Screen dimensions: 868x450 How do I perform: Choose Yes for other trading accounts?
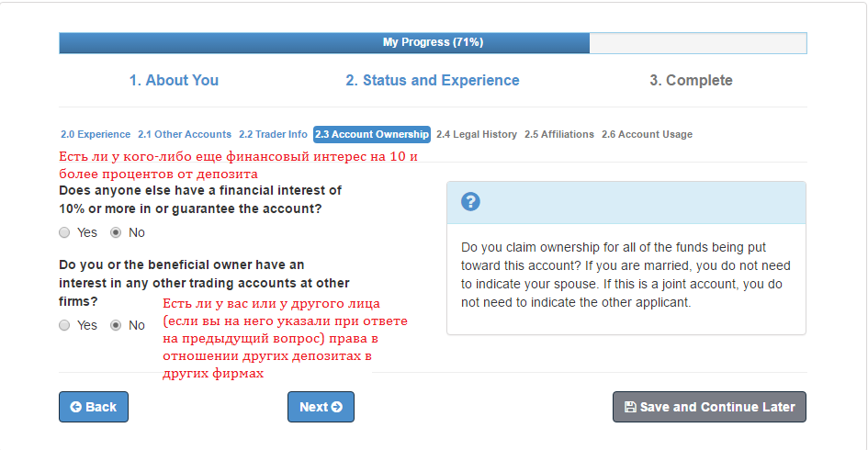[x=64, y=325]
